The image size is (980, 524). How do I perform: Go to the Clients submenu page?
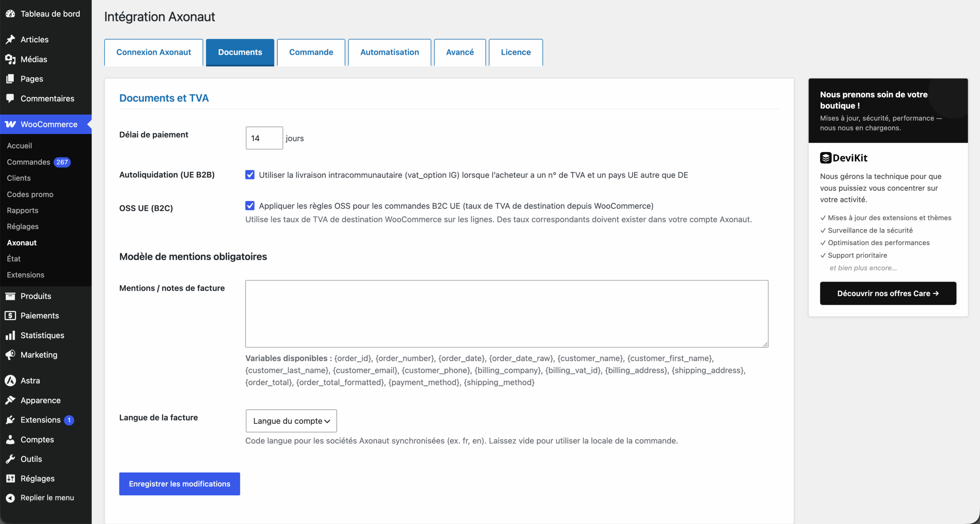pos(19,178)
